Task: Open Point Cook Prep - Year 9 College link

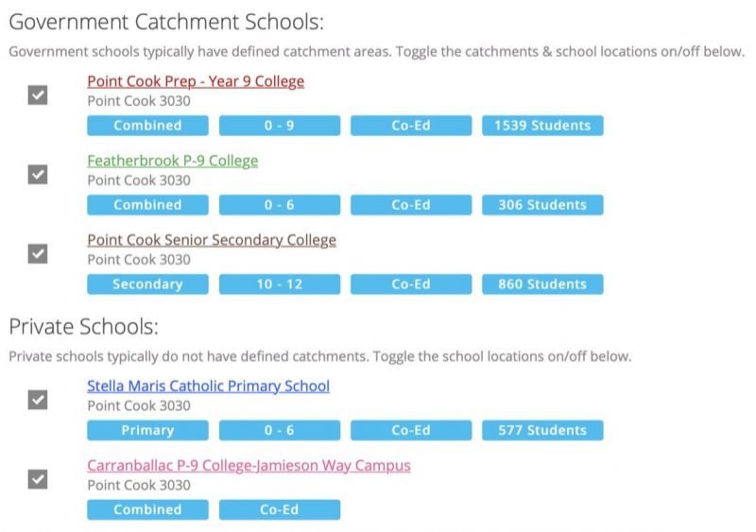Action: pyautogui.click(x=196, y=81)
